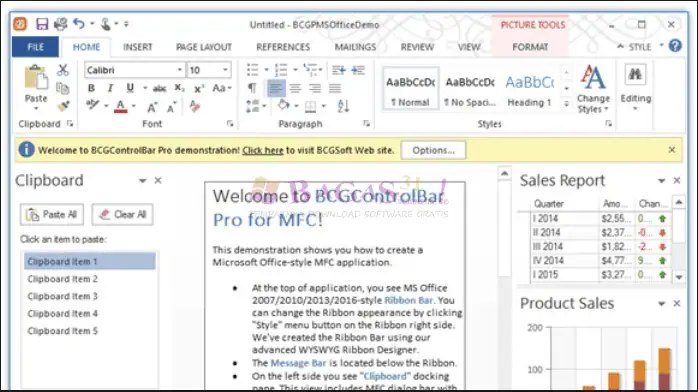Toggle italic formatting
The height and width of the screenshot is (392, 698).
tap(110, 88)
